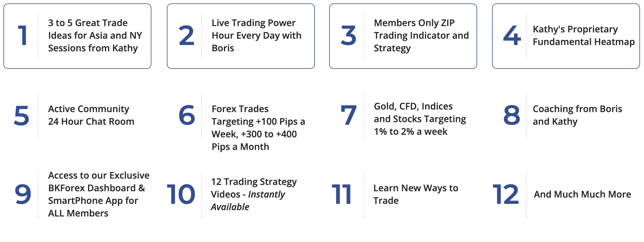Click 'Forex Trades Targeting +100 Pips' text
This screenshot has width=644, height=242.
(258, 128)
